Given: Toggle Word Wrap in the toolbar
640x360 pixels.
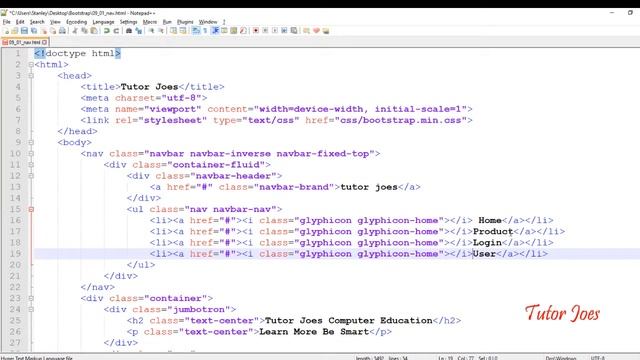Looking at the screenshot, I should [196, 31].
